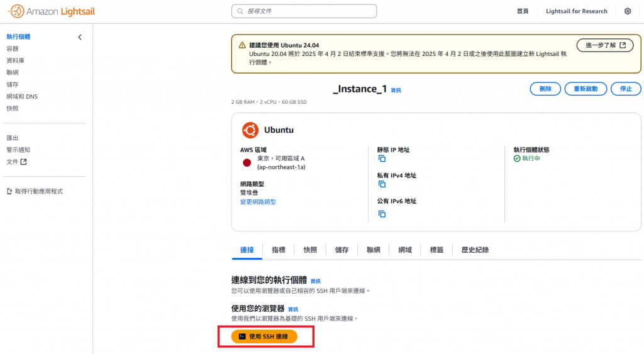Copy the 私有 IPv4 地址 value
644x354 pixels.
click(382, 184)
